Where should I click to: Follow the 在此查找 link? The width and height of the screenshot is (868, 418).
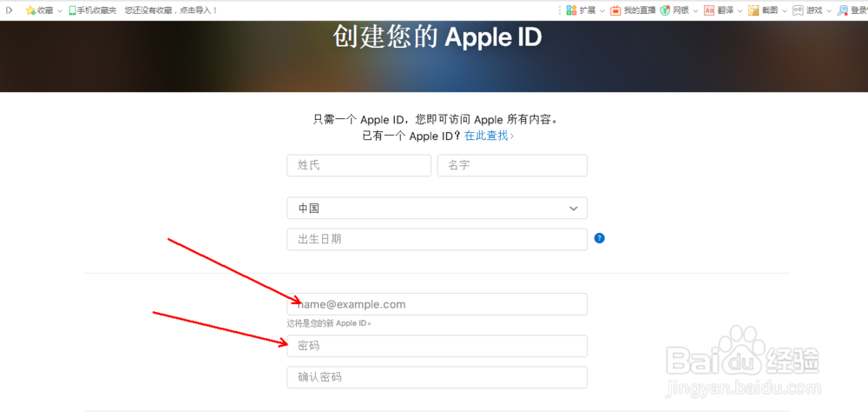[489, 136]
